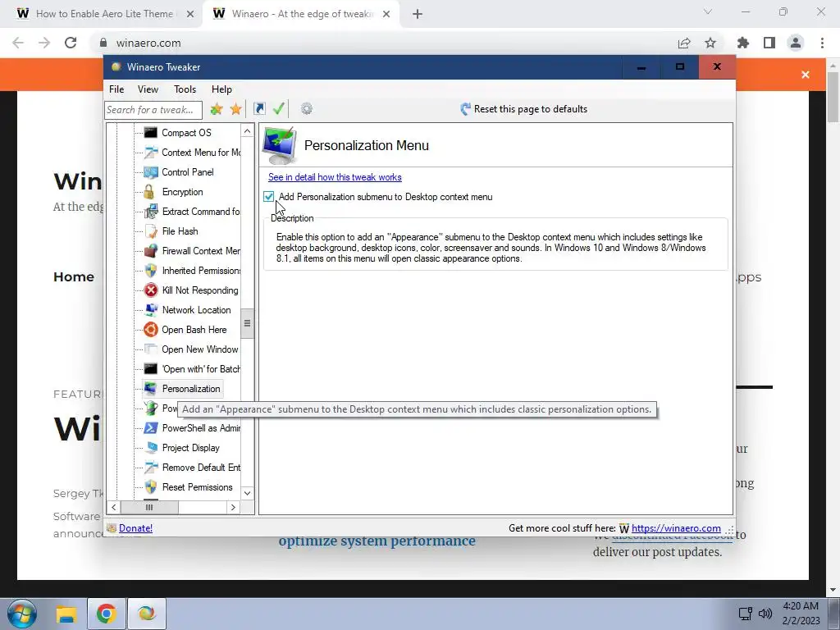The image size is (840, 630).
Task: Open the Chrome three-dot menu
Action: click(x=822, y=43)
